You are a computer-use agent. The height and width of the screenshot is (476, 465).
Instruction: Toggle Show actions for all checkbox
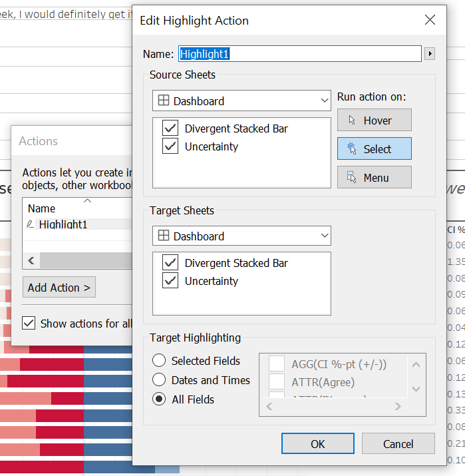(29, 324)
